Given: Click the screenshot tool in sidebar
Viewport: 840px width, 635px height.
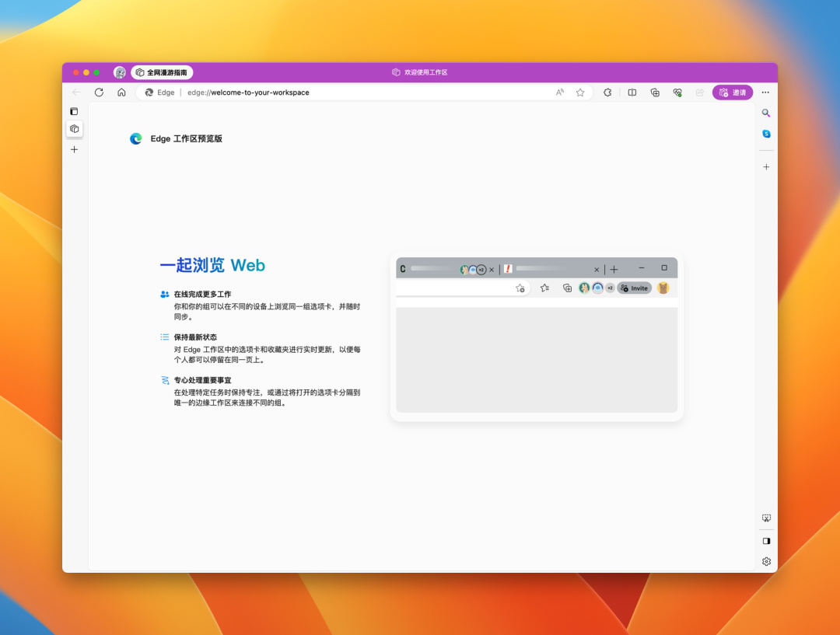Looking at the screenshot, I should point(766,518).
